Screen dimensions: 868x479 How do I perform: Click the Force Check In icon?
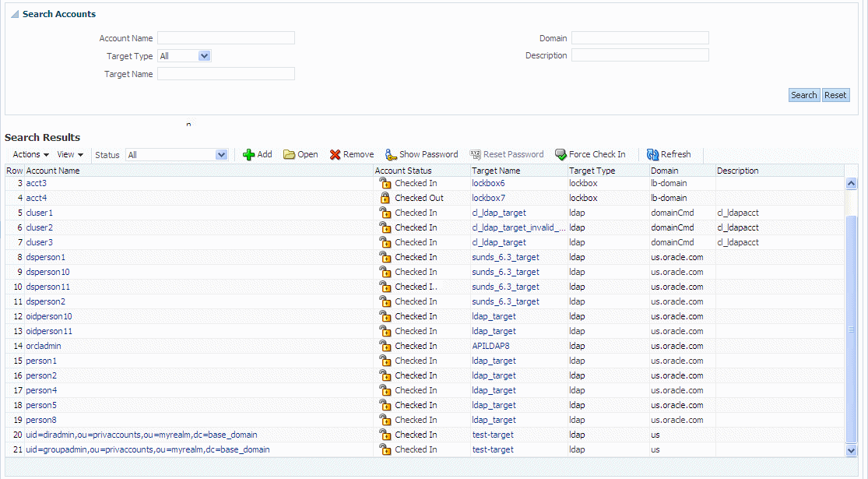tap(561, 154)
